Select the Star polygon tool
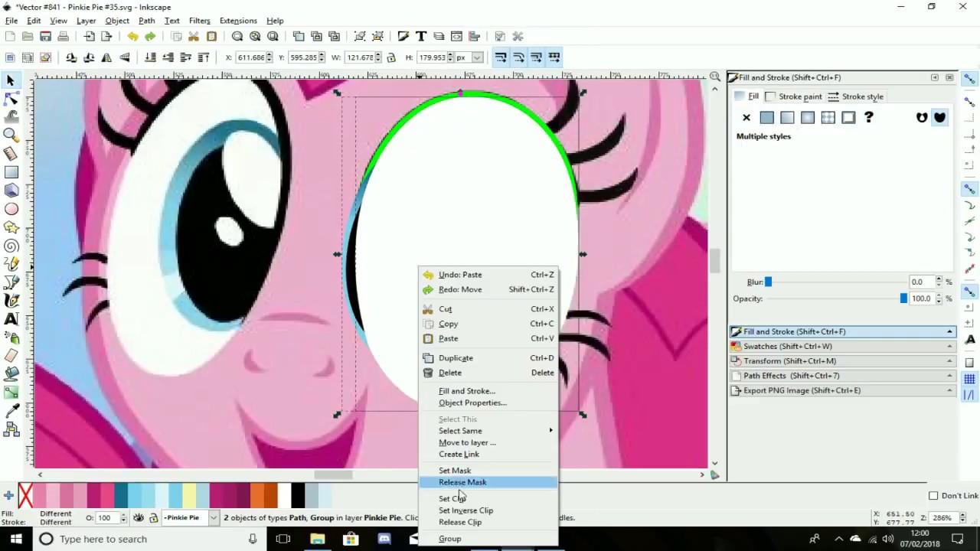This screenshot has height=551, width=980. pyautogui.click(x=11, y=227)
